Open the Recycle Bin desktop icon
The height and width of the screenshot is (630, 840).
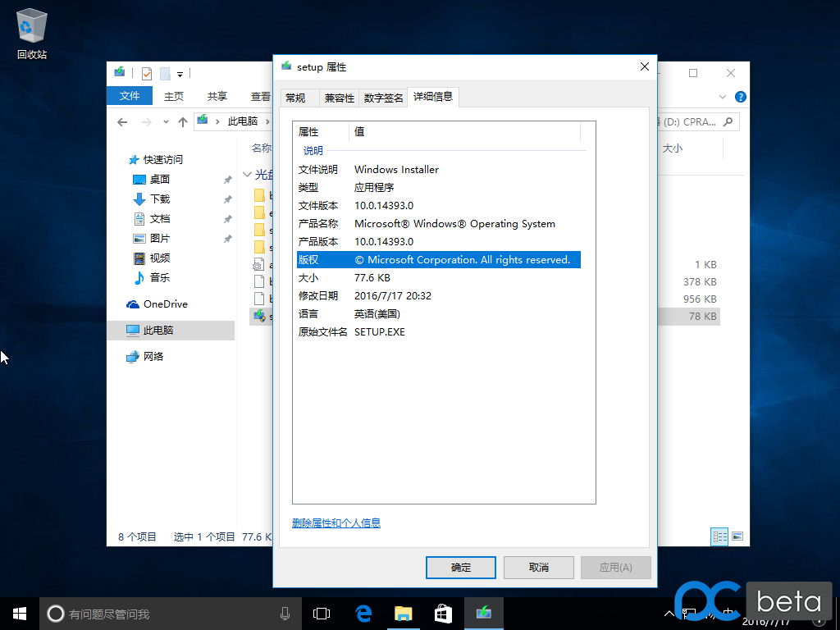(32, 33)
